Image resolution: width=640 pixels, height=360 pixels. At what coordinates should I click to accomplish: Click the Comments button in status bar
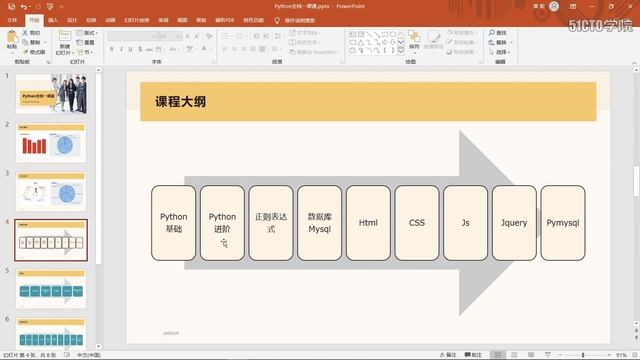tap(473, 355)
